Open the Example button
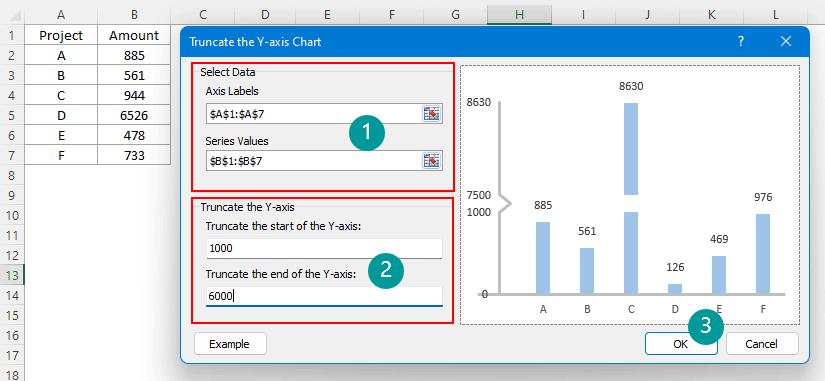Screen dimensions: 825x381 coord(229,344)
